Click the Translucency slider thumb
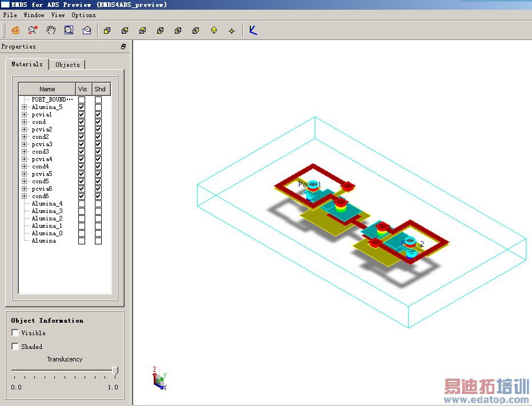The height and width of the screenshot is (406, 532). coord(115,371)
